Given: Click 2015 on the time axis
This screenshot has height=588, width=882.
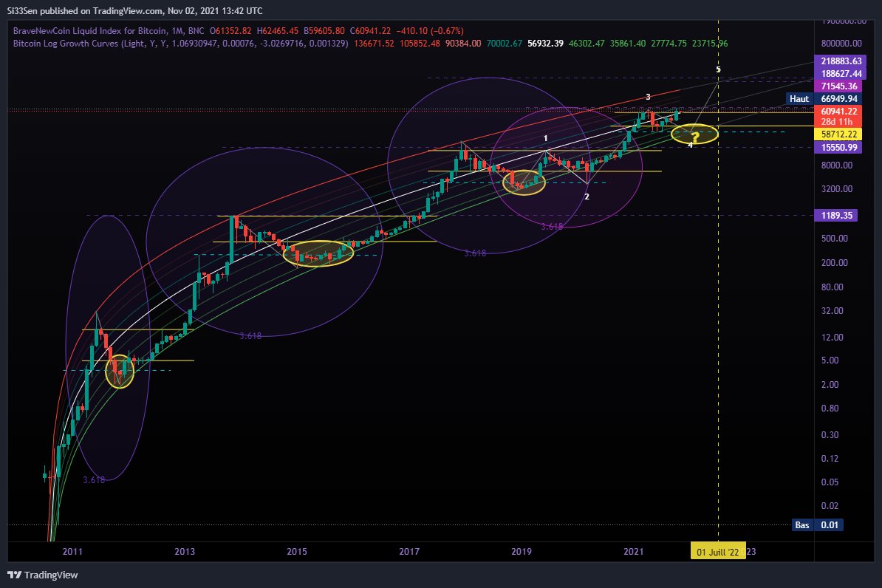Looking at the screenshot, I should tap(297, 551).
